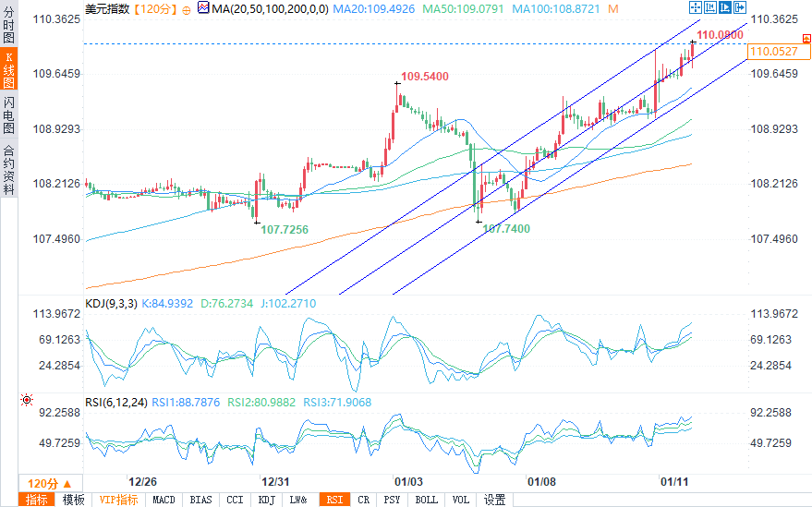Viewport: 812px width, 507px height.
Task: Click the 109.5400 peak label
Action: [x=425, y=76]
